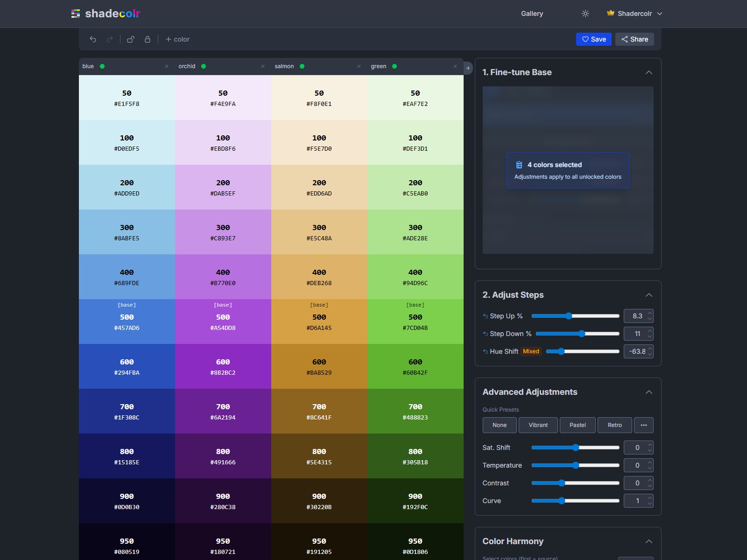Image resolution: width=747 pixels, height=560 pixels.
Task: Open the Shadercolr account dropdown
Action: pyautogui.click(x=635, y=14)
